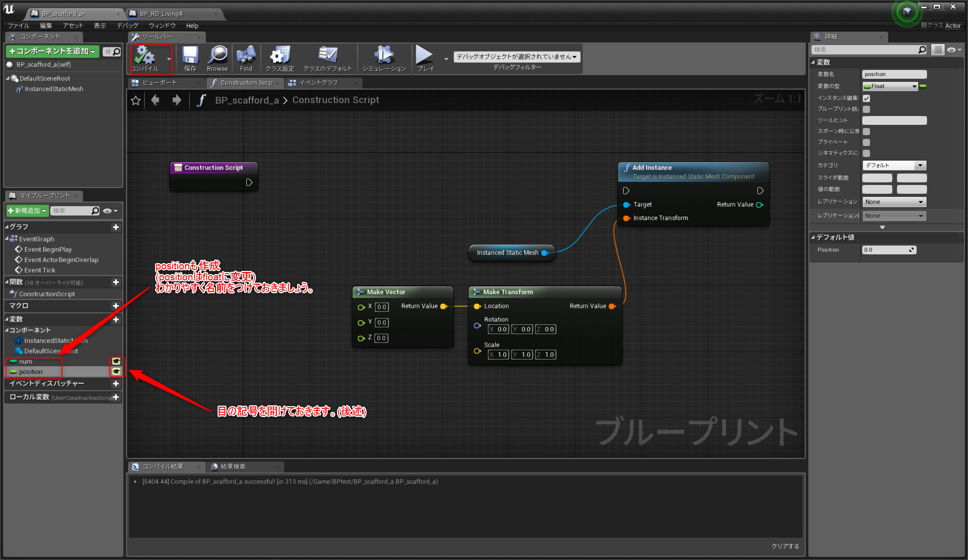Open the レプリケーション dropdown set to None
The height and width of the screenshot is (560, 968).
click(894, 202)
